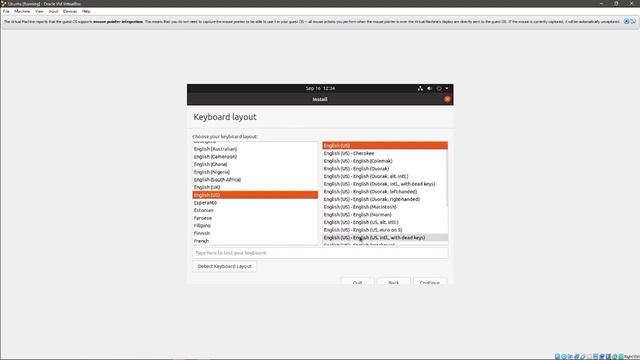Select French layout
The height and width of the screenshot is (360, 640).
(x=255, y=241)
